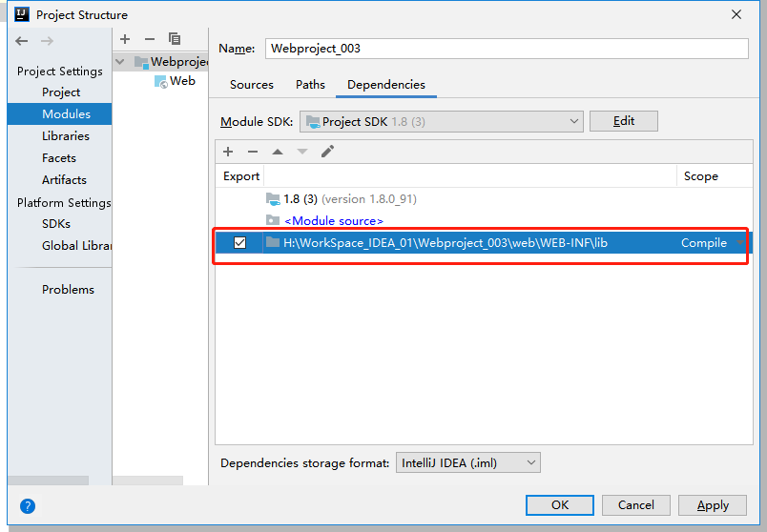
Task: Edit the selected dependency with the pencil icon
Action: [327, 151]
